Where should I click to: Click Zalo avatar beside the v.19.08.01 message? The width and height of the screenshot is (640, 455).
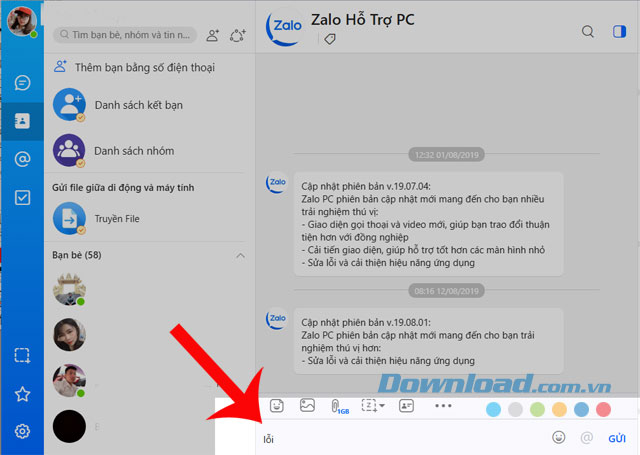277,318
